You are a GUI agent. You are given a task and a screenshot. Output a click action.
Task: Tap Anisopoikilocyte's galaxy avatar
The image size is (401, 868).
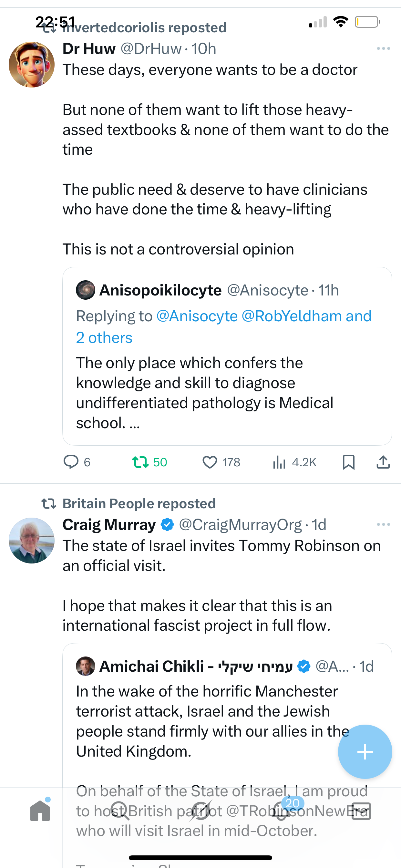pos(86,290)
